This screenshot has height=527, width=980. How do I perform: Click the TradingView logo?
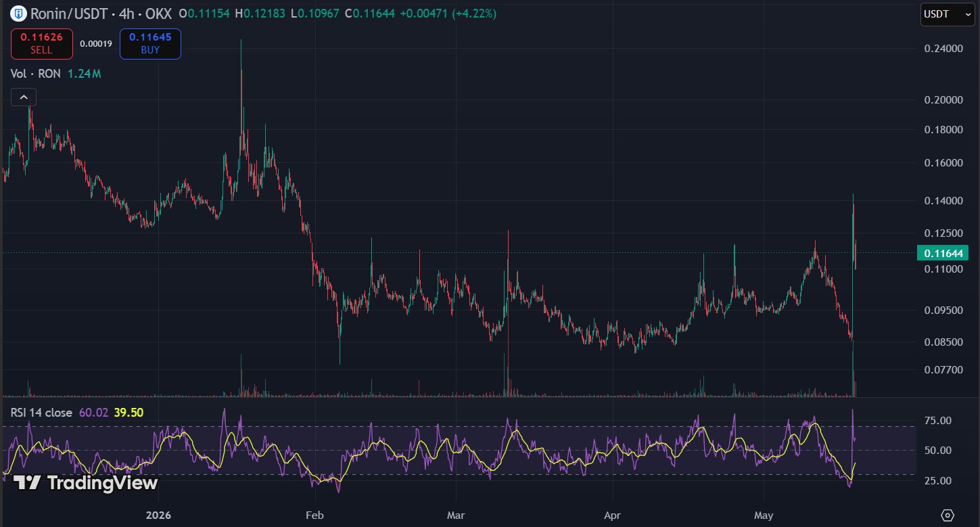(x=86, y=482)
